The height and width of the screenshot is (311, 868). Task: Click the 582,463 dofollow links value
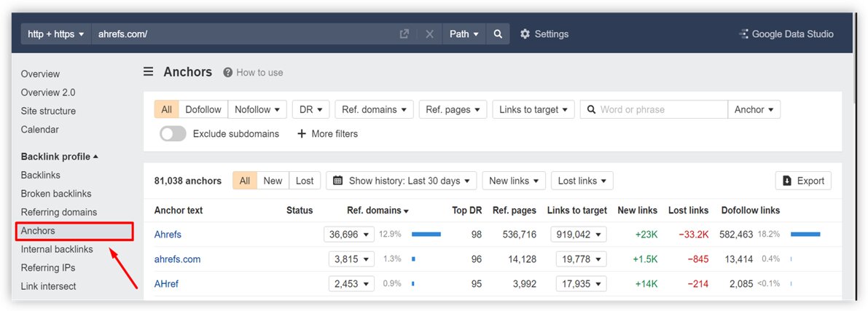pyautogui.click(x=736, y=235)
